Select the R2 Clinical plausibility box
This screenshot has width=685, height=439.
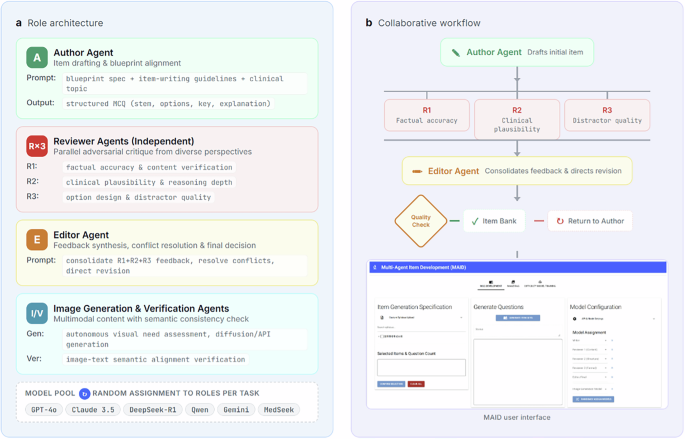click(517, 119)
